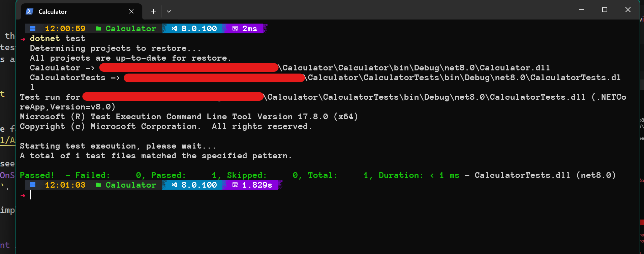
Task: Click the 'Skipped: 0' result text
Action: 264,175
